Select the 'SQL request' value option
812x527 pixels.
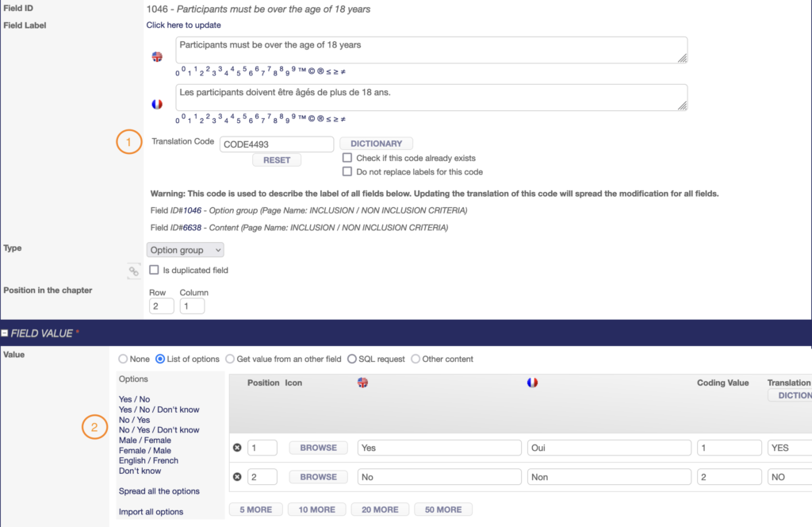point(352,359)
